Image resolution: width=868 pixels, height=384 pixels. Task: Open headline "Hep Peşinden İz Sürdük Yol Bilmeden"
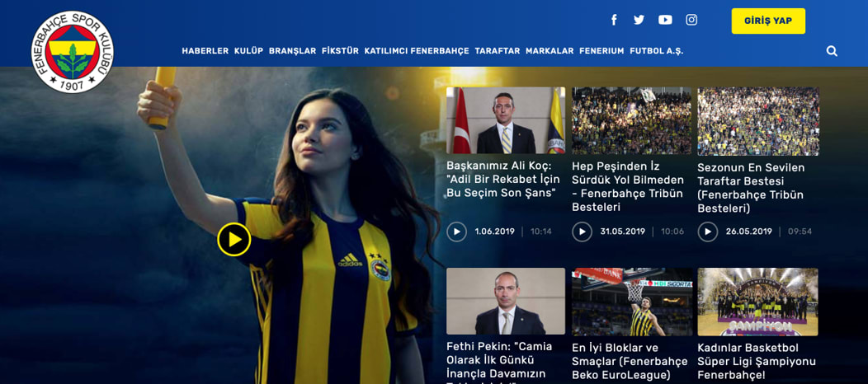tap(628, 187)
